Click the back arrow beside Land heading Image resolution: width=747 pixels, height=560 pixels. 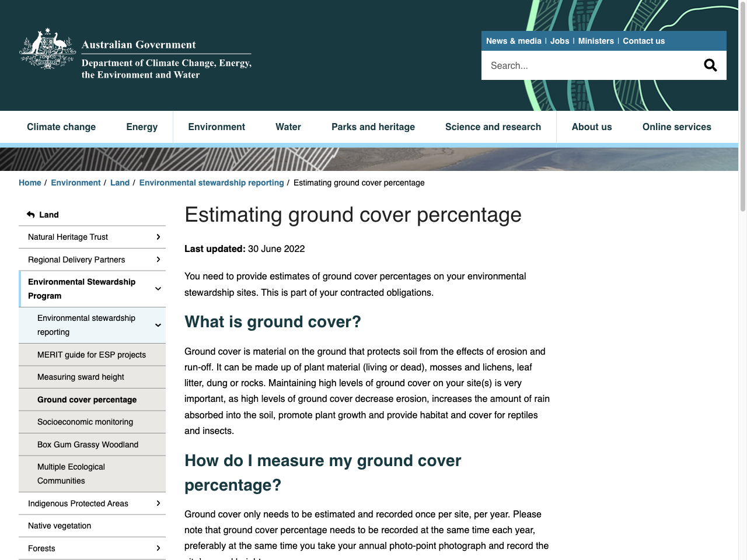click(29, 215)
